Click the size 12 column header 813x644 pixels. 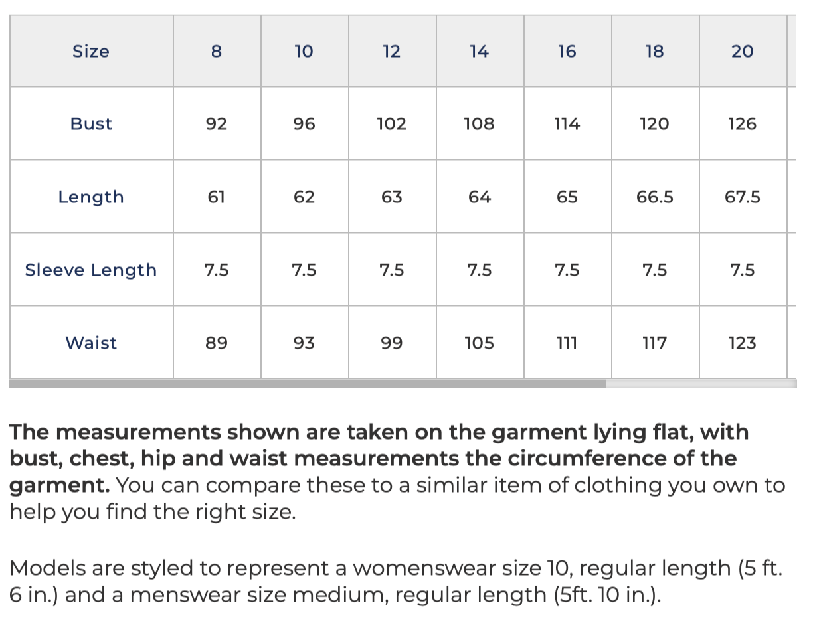pyautogui.click(x=393, y=51)
